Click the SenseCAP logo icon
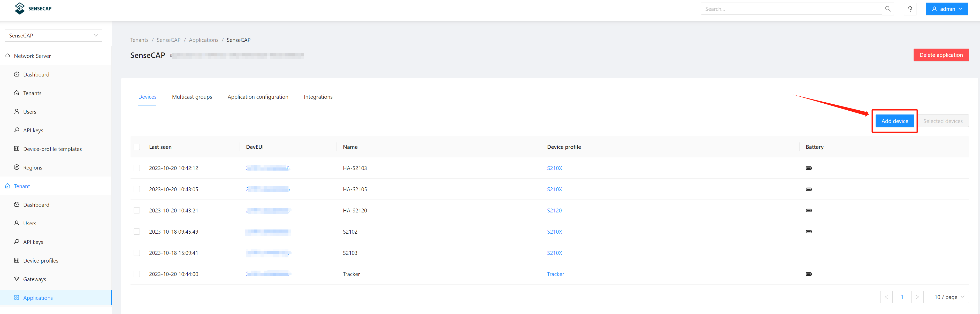The width and height of the screenshot is (980, 314). coord(19,8)
